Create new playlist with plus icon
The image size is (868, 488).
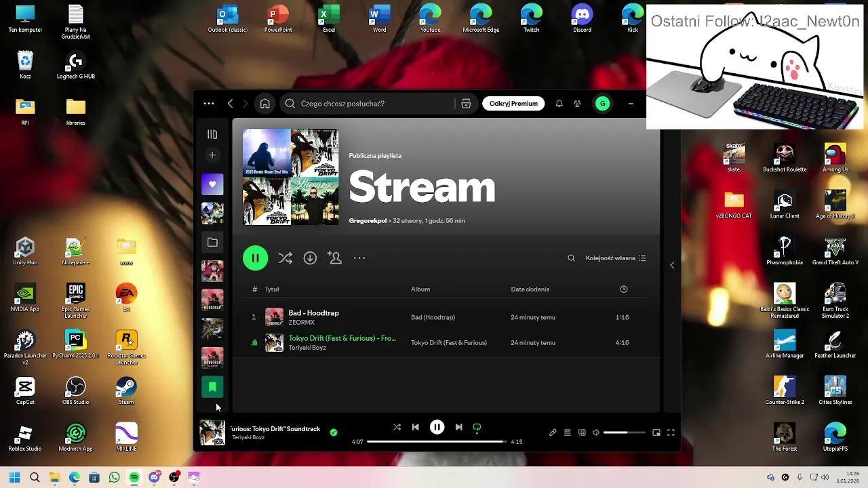[x=212, y=155]
